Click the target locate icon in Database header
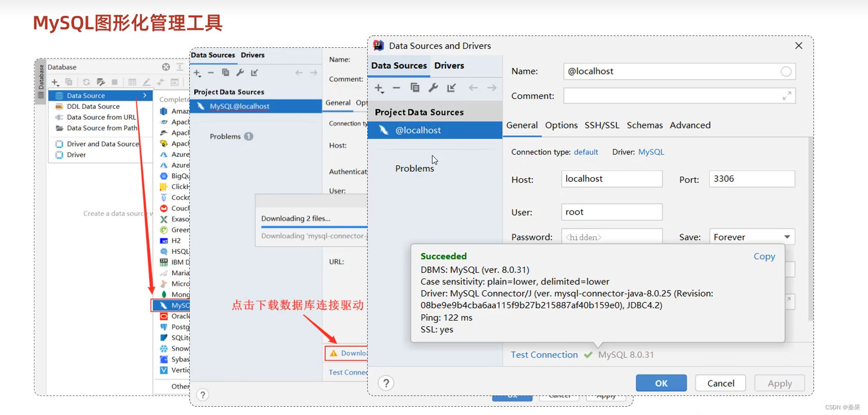 tap(166, 67)
